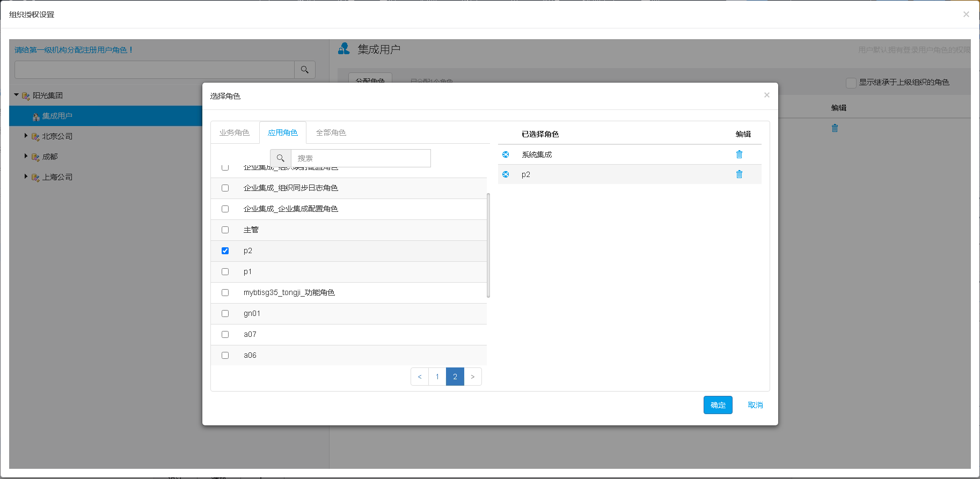Click the globe icon next to 系统集成
The width and height of the screenshot is (980, 479).
click(506, 154)
